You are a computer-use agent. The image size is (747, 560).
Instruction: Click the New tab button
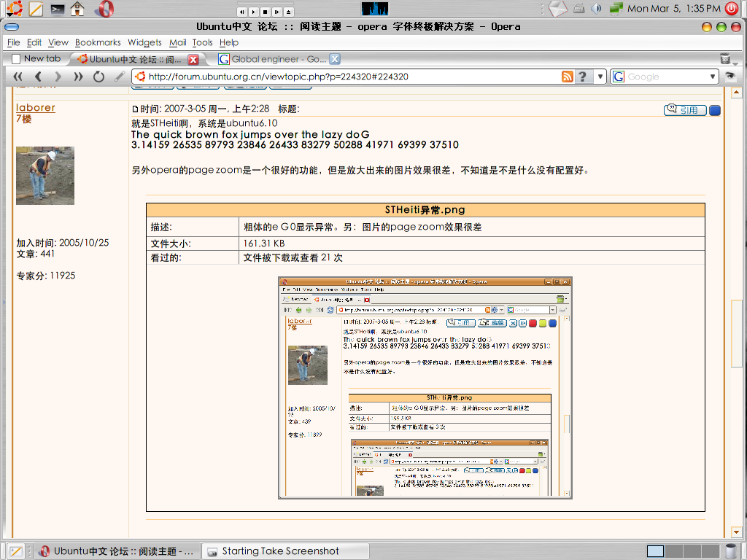(36, 58)
